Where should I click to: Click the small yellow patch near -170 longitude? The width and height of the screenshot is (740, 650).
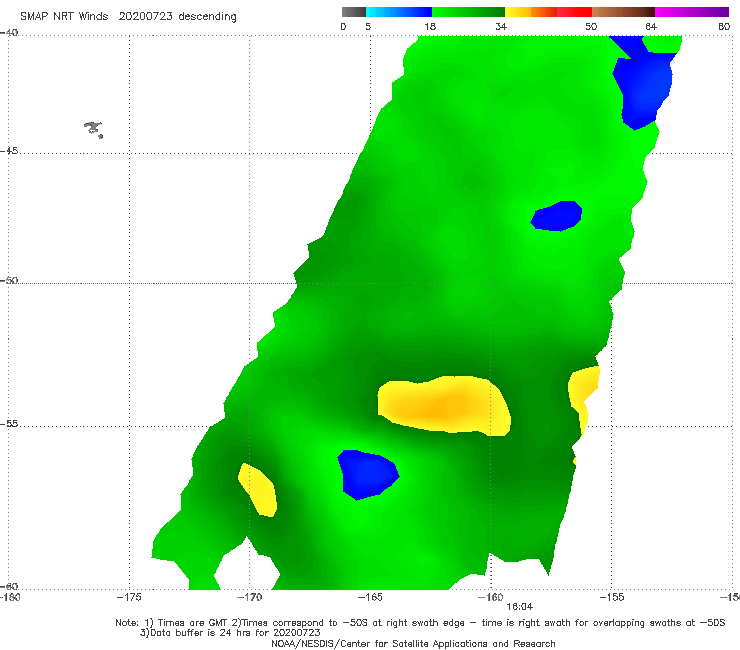pos(258,490)
